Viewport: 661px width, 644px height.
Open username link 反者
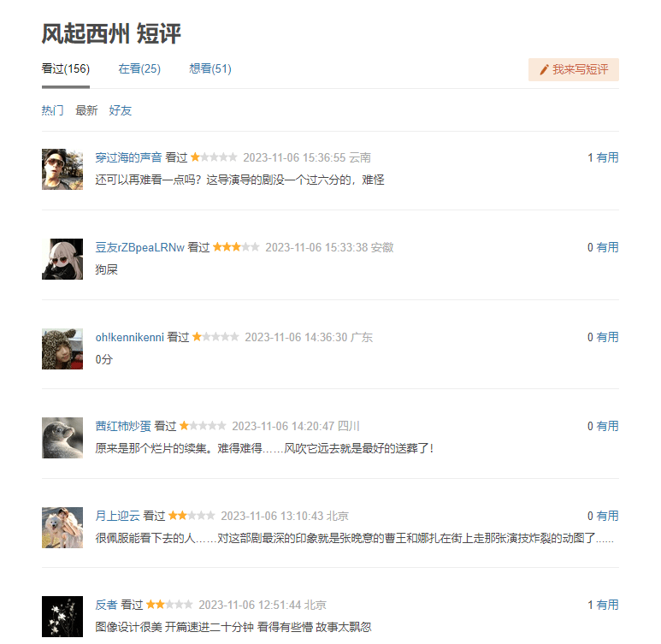106,606
